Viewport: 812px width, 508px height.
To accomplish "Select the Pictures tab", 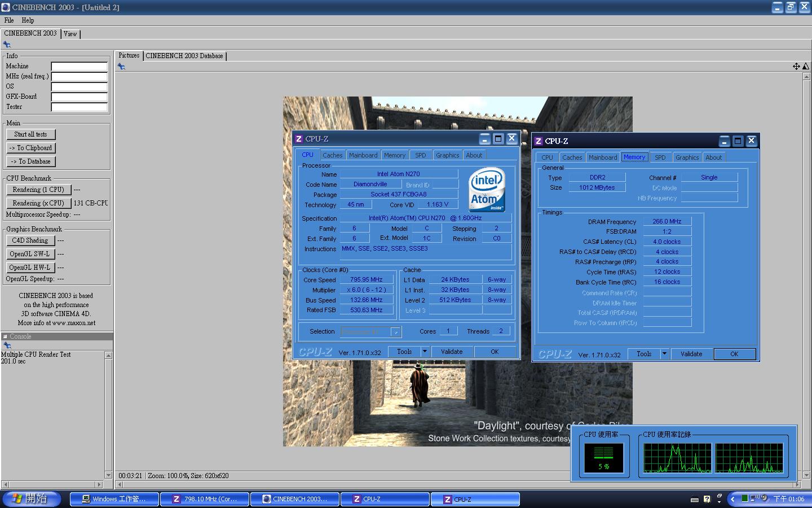I will tap(129, 55).
